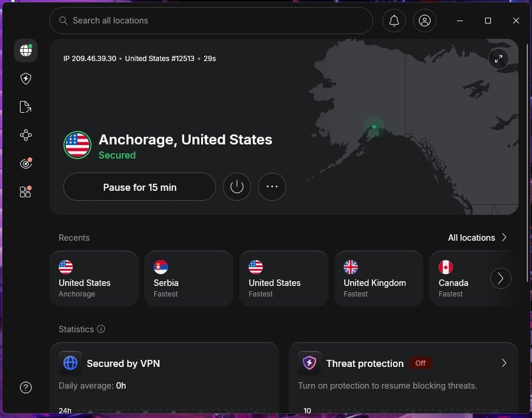The width and height of the screenshot is (532, 418).
Task: Click the Daily average: 0h text
Action: coord(92,386)
